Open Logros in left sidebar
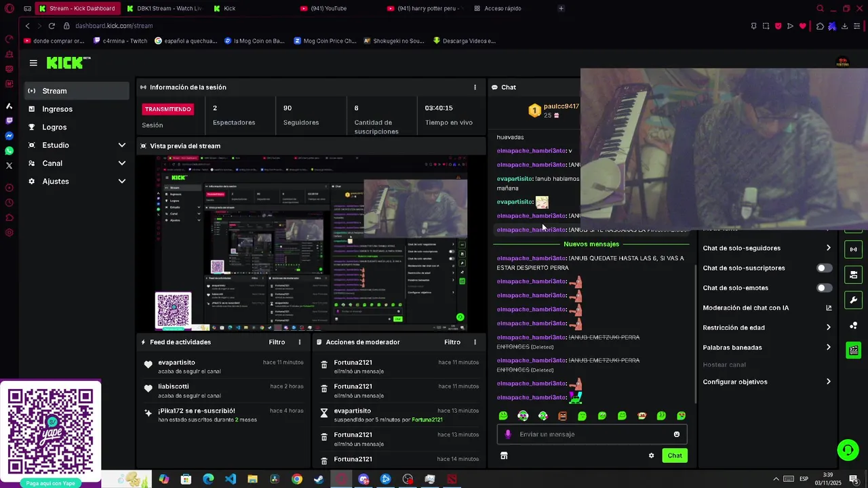Screen dimensions: 868x488 click(77, 127)
